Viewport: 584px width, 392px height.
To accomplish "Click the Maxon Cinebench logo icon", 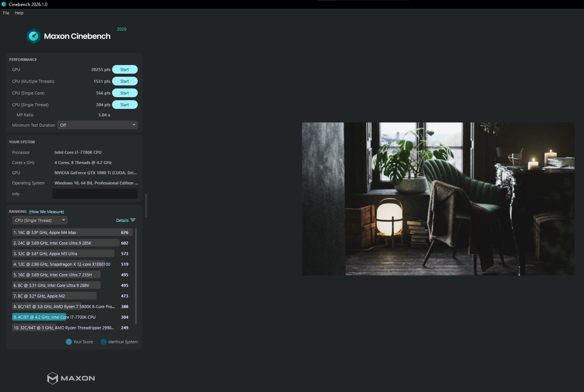I will pyautogui.click(x=34, y=36).
